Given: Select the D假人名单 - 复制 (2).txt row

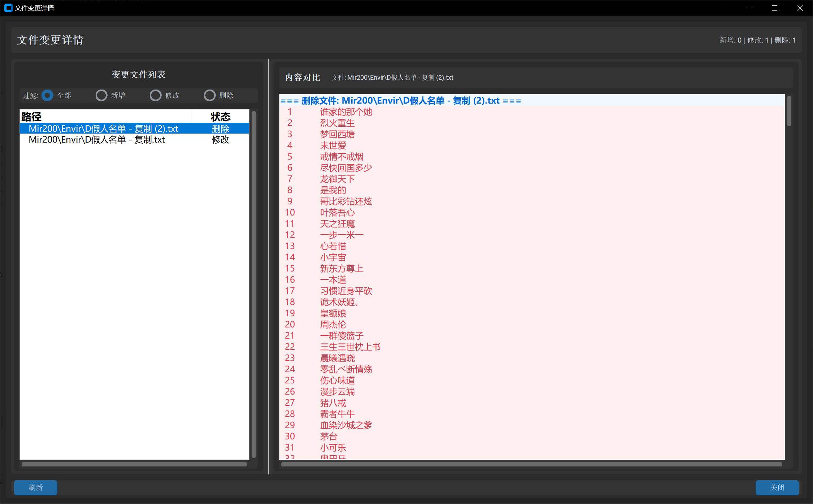Looking at the screenshot, I should click(103, 129).
